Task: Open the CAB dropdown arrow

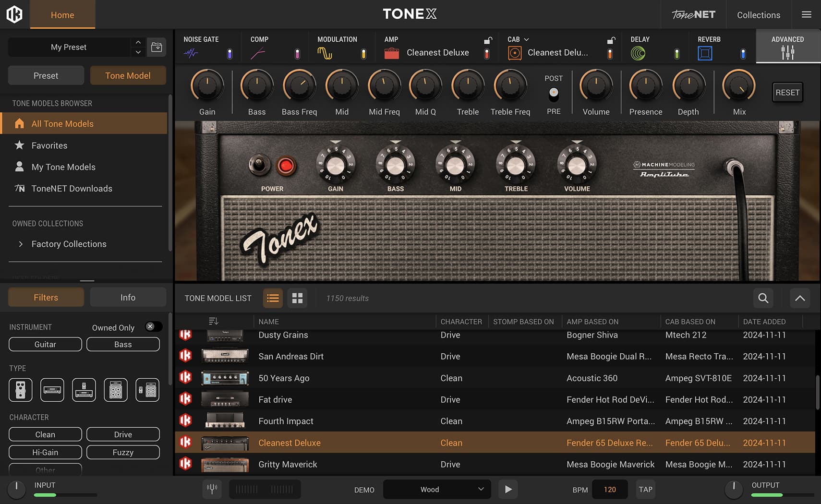Action: 526,39
